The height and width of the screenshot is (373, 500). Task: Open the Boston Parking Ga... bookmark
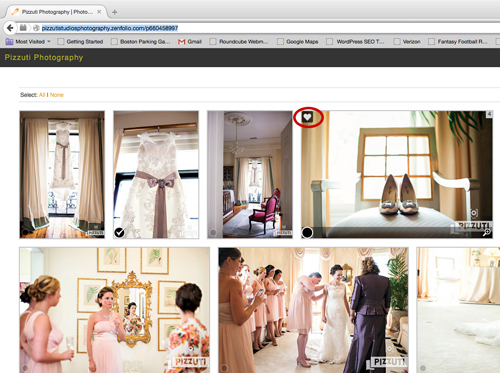(140, 42)
